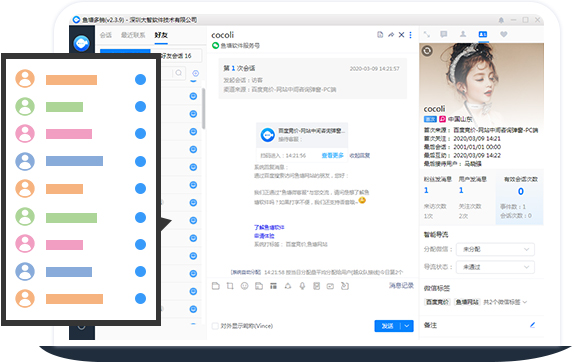The width and height of the screenshot is (574, 364).
Task: Click the search magnifier in the friends list
Action: click(x=179, y=73)
